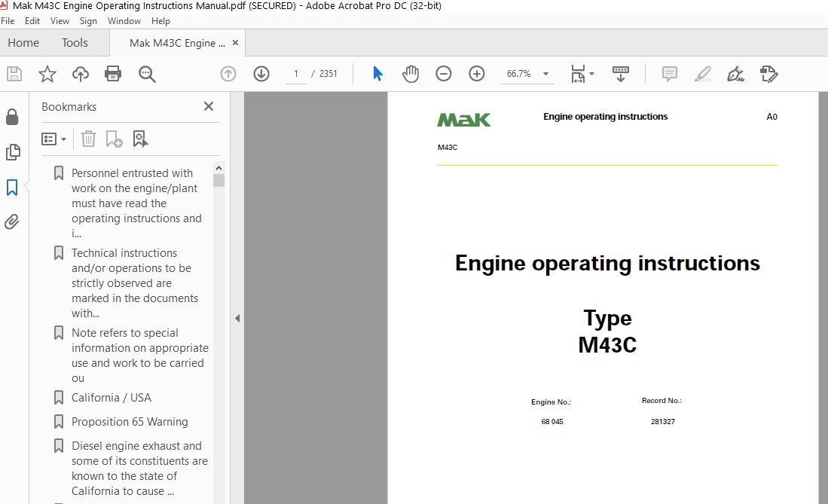Open zoom level dropdown arrow
The width and height of the screenshot is (828, 504).
pos(546,74)
